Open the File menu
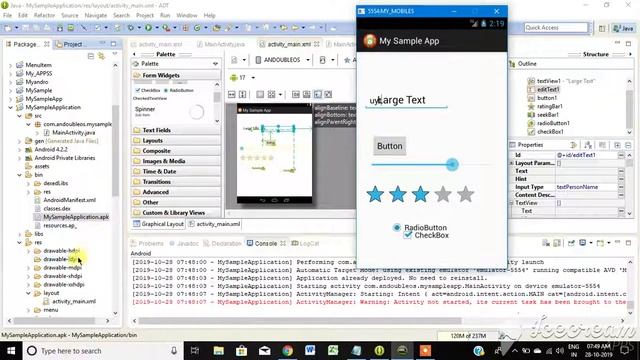This screenshot has width=640, height=360. click(7, 16)
